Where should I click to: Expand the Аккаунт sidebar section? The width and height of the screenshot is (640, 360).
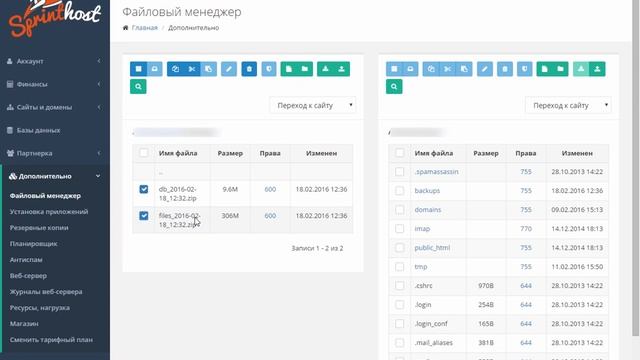point(55,61)
